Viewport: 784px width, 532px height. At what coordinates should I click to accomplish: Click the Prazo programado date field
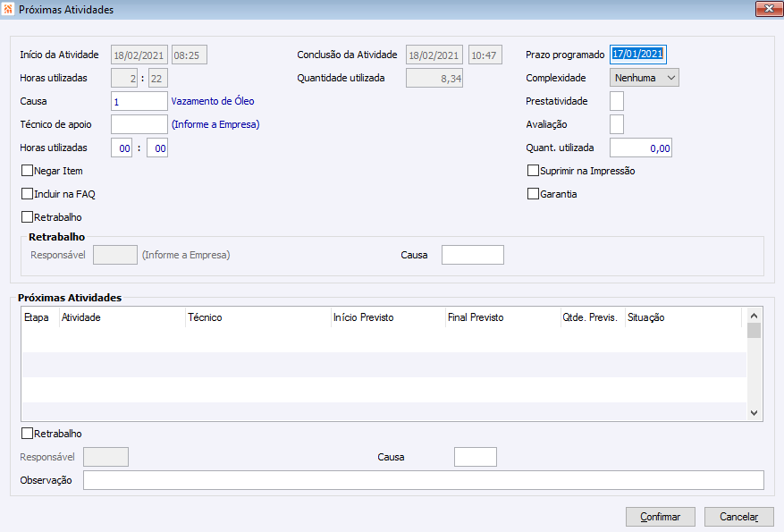638,54
